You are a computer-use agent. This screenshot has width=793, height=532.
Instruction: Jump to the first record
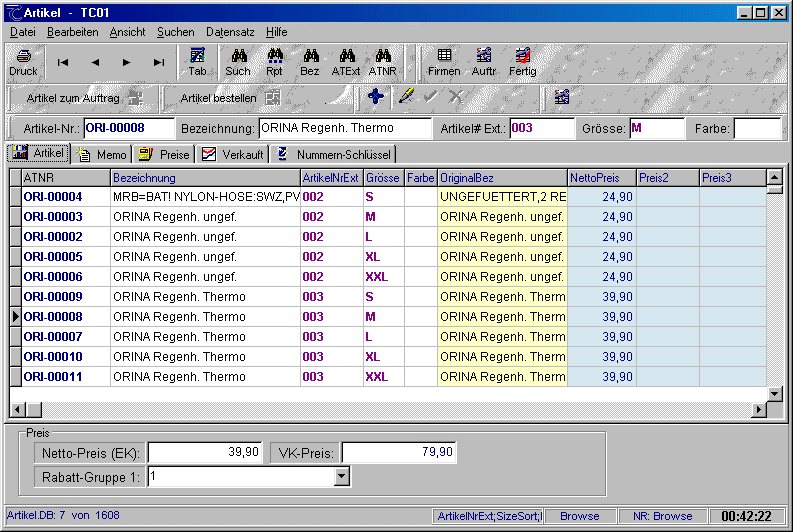click(63, 62)
